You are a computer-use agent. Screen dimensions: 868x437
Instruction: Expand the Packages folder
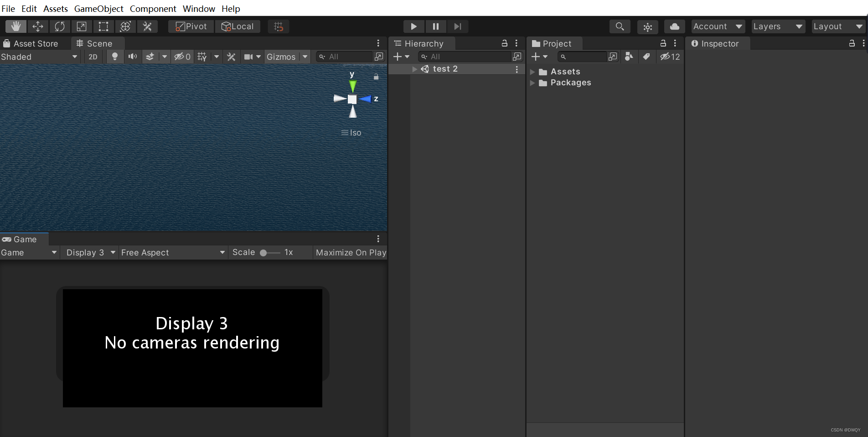(x=532, y=83)
